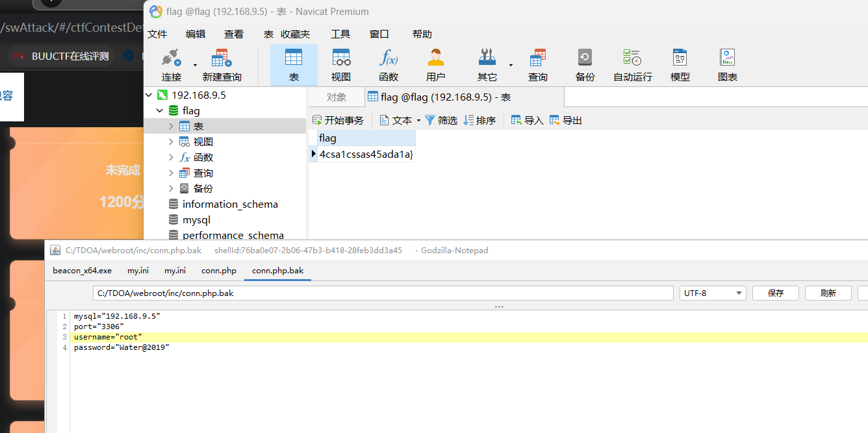Click the BUUCTF在线评测 browser bookmark
The height and width of the screenshot is (433, 868).
[62, 56]
